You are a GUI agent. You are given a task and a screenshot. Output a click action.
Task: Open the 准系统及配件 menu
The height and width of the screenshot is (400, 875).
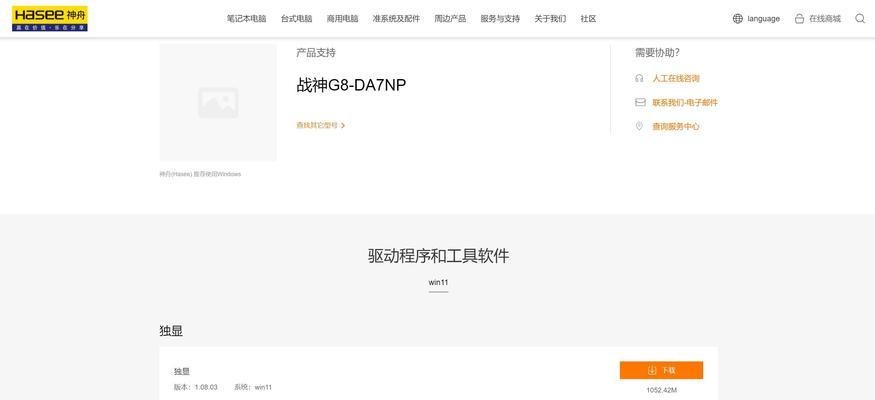click(396, 18)
